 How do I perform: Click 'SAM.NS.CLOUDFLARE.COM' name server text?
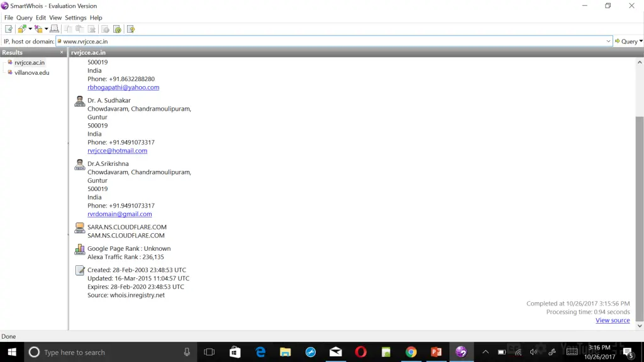(126, 235)
